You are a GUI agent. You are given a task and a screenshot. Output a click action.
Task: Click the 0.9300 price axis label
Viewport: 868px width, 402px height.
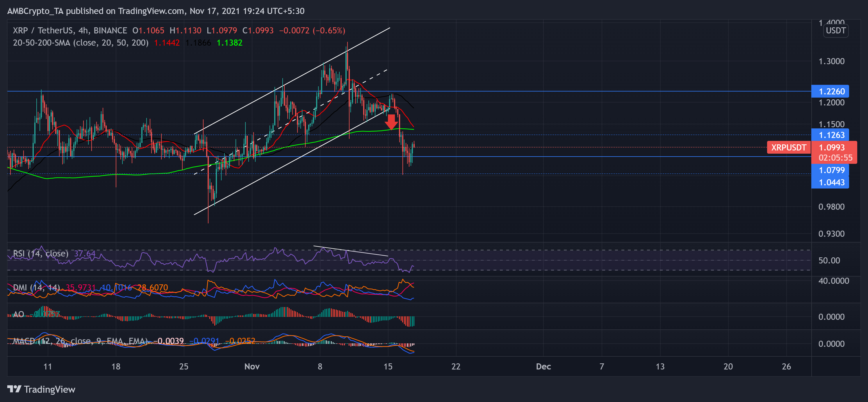point(831,234)
